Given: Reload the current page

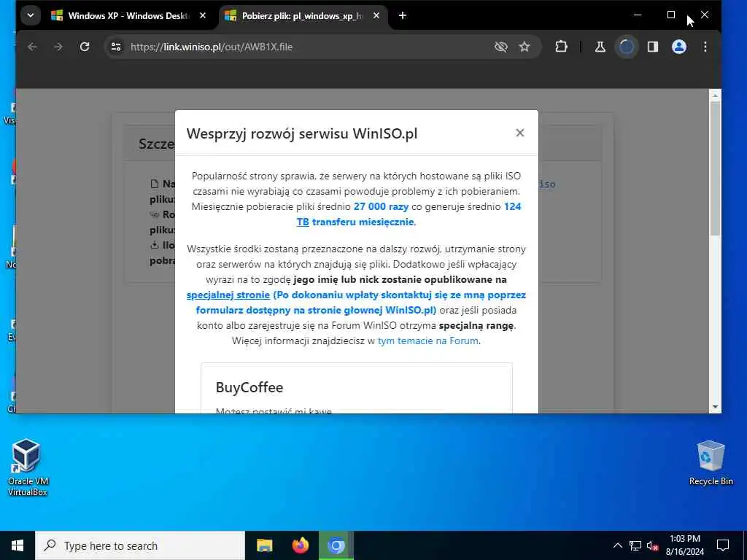Looking at the screenshot, I should click(x=85, y=47).
